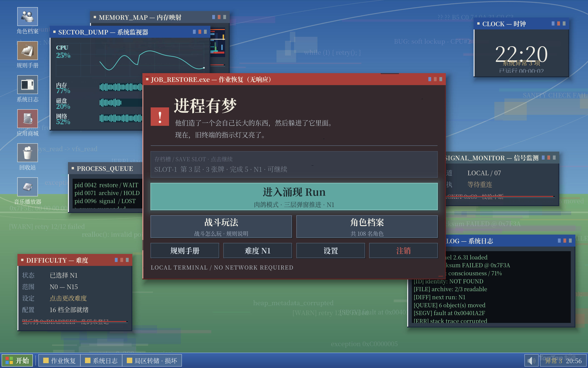Open 战斗玩法 rules explanation

[221, 227]
